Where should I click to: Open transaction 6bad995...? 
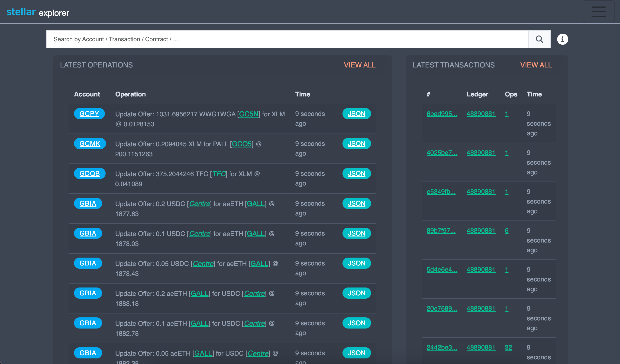[442, 114]
